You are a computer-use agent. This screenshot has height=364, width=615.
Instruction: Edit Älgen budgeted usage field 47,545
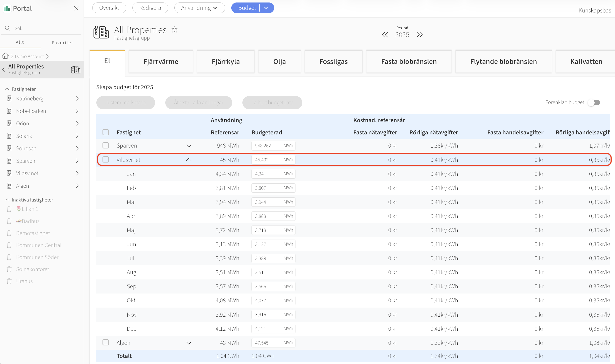coord(273,343)
